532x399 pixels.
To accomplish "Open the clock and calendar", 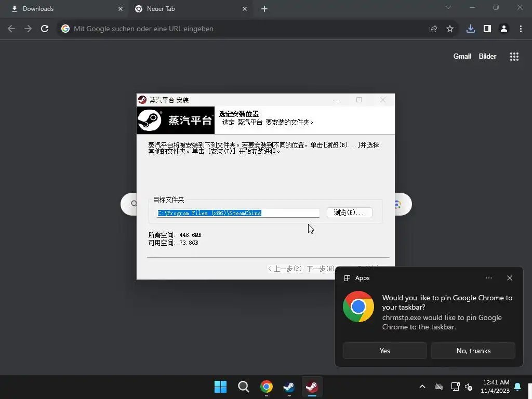I will tap(495, 387).
